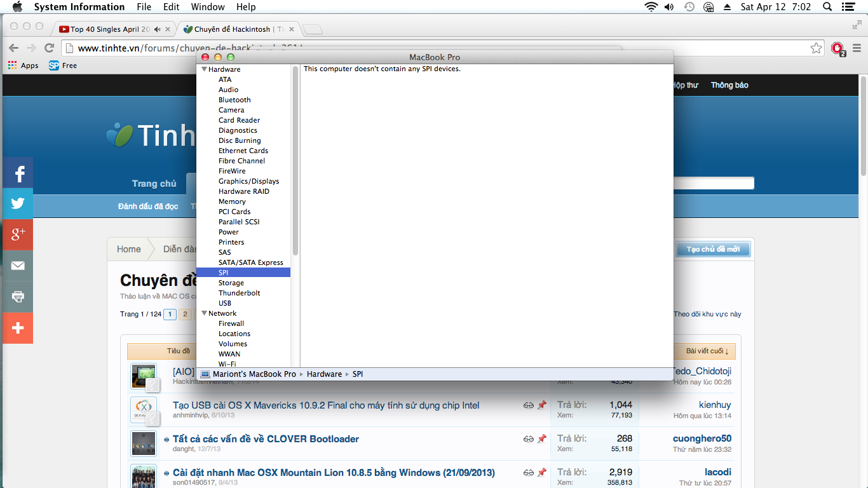
Task: Click Theo dõi khu vực này link
Action: coord(707,314)
